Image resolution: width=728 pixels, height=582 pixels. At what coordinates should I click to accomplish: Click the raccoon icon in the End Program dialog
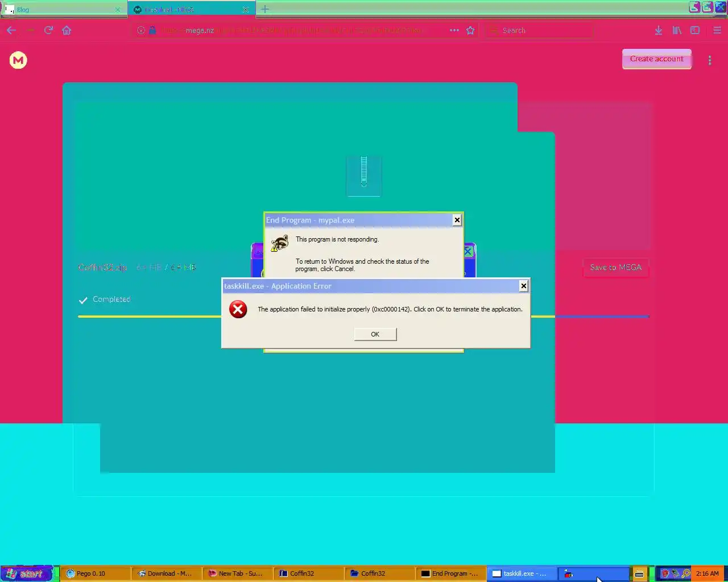(279, 243)
